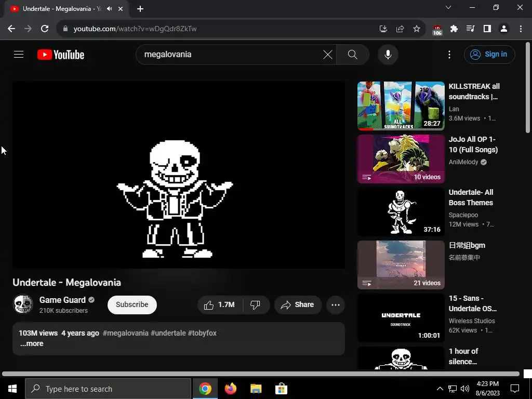Clear the megalovania search text
The image size is (532, 399).
coord(328,54)
